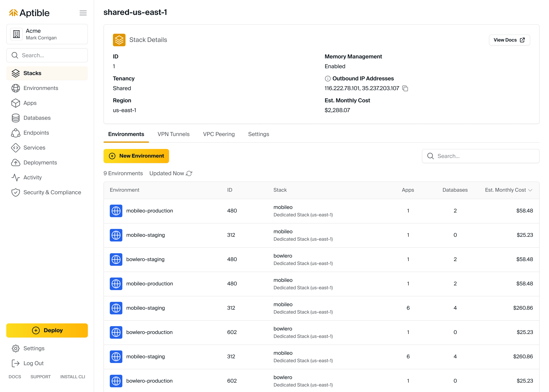Click the Stack Details layers icon
549x392 pixels.
tap(119, 40)
